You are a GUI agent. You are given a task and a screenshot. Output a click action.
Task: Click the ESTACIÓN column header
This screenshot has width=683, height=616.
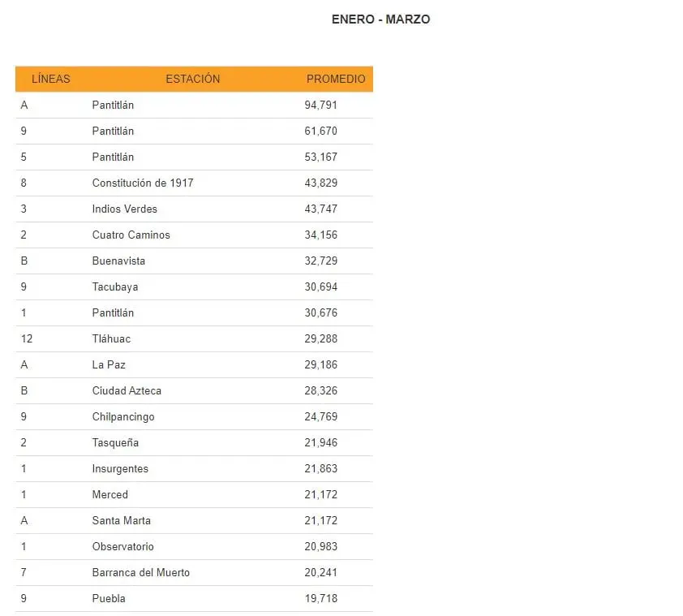192,79
